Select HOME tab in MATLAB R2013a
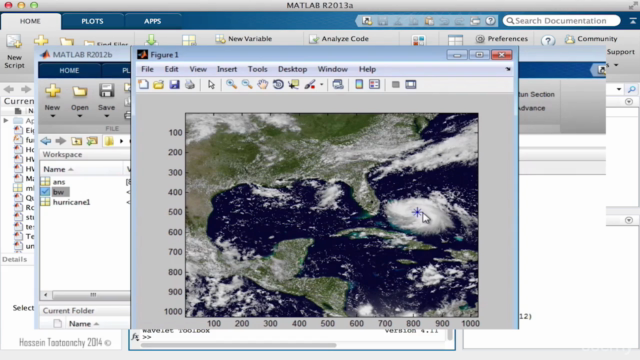The width and height of the screenshot is (640, 360). pyautogui.click(x=30, y=21)
